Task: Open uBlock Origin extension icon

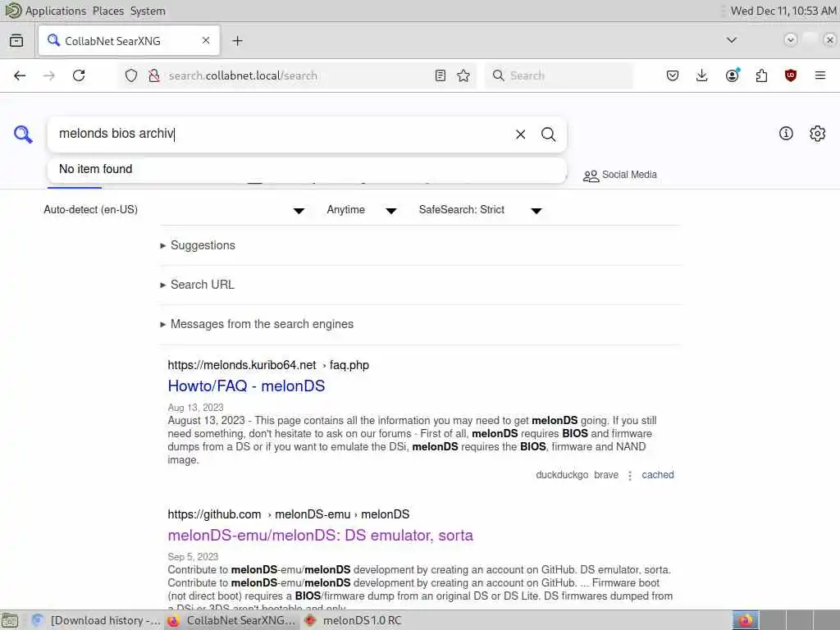Action: point(790,75)
